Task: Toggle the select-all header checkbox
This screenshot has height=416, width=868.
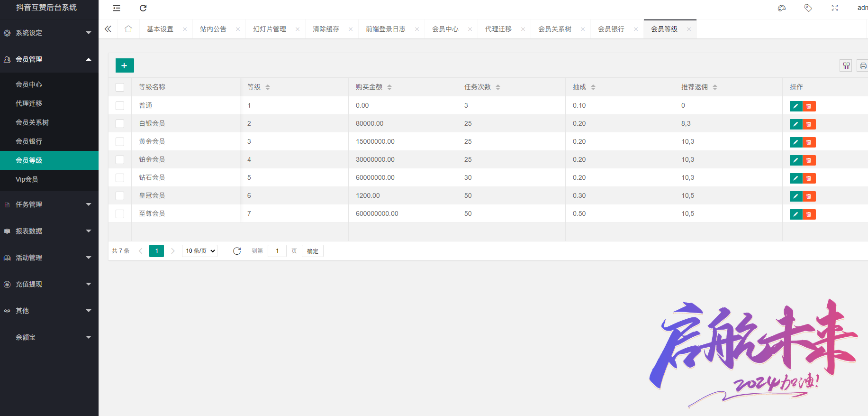Action: click(120, 87)
